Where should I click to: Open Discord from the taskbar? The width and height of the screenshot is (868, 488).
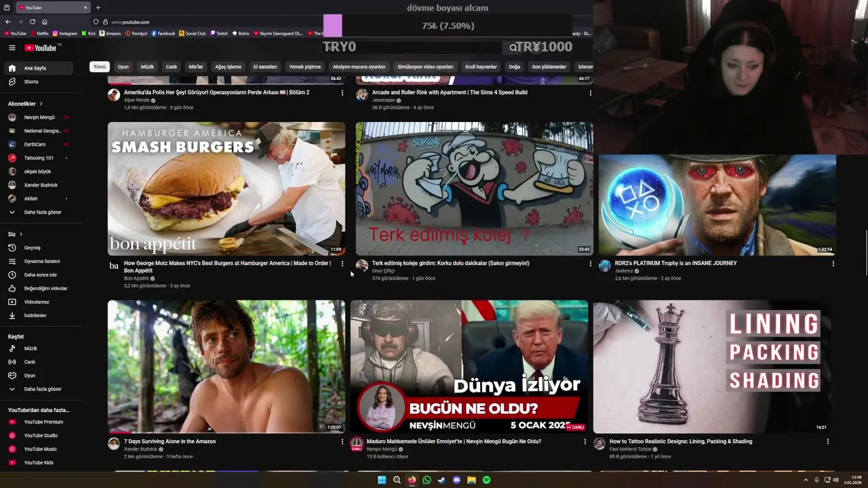coord(456,480)
